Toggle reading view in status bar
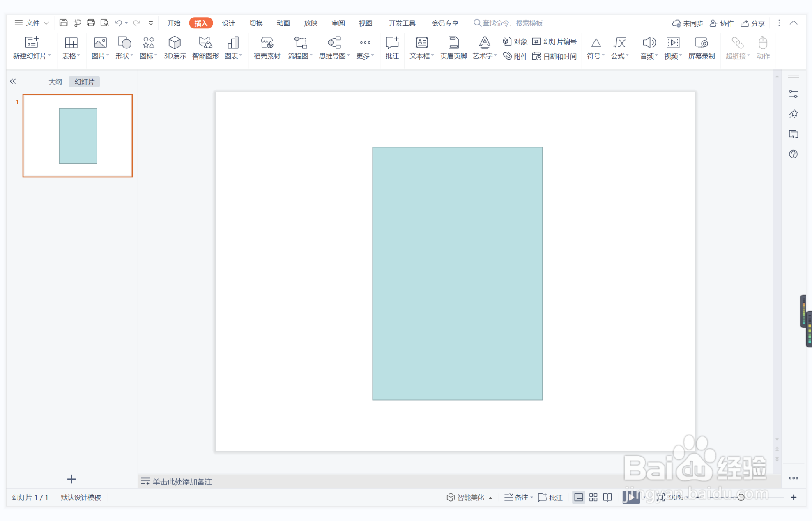 point(607,498)
